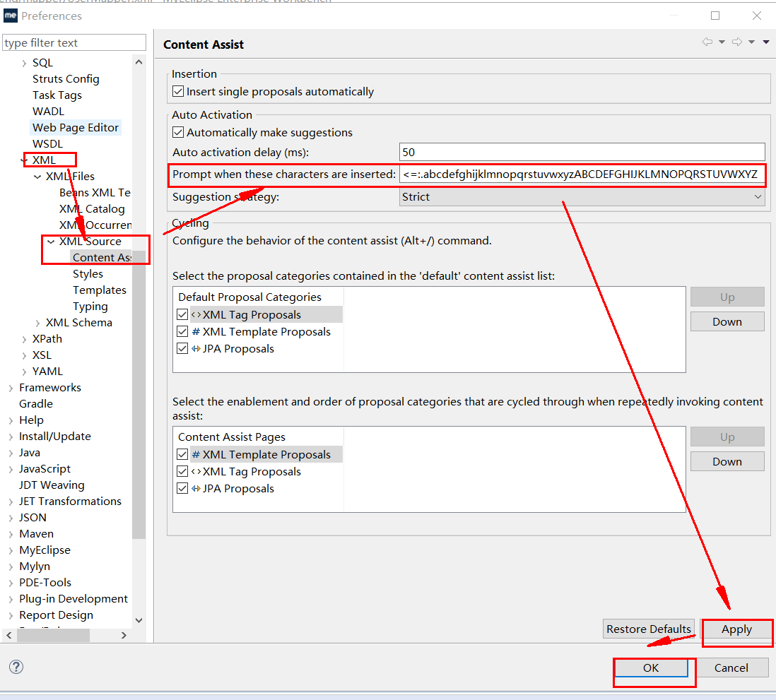This screenshot has width=776, height=700.
Task: Select MyEclipse in the preferences tree
Action: [x=45, y=550]
